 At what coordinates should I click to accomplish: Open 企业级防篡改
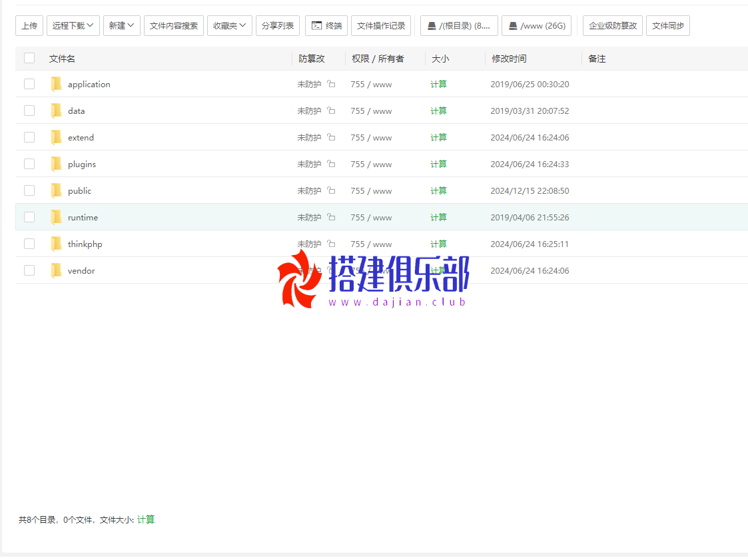click(613, 26)
